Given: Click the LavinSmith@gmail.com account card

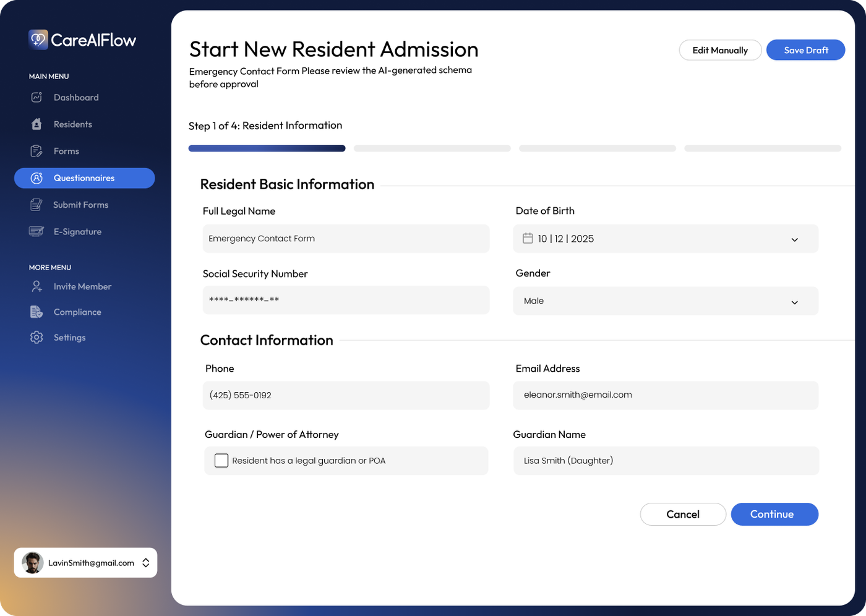Looking at the screenshot, I should tap(85, 563).
